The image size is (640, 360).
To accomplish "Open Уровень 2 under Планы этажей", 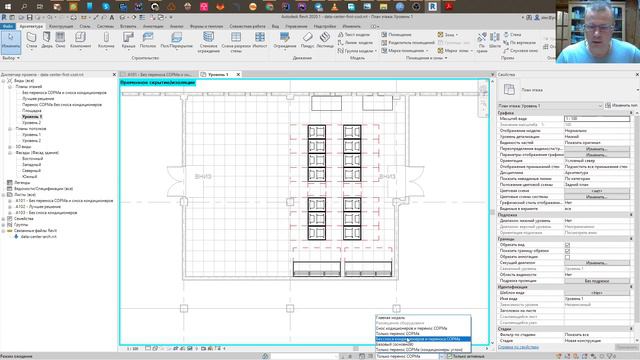I will pyautogui.click(x=32, y=122).
